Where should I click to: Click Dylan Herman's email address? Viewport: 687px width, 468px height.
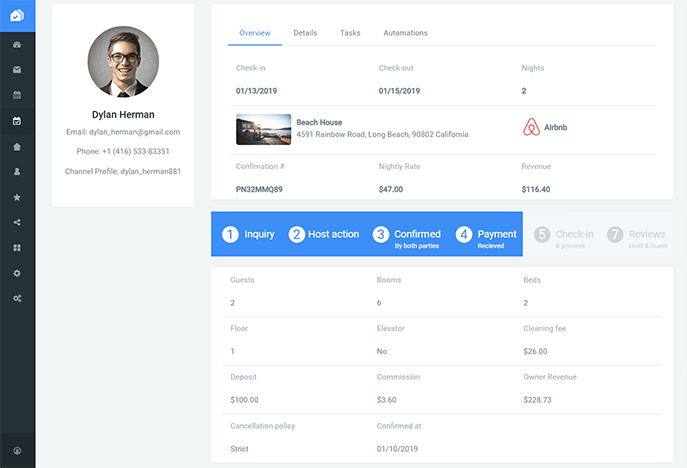pos(135,132)
